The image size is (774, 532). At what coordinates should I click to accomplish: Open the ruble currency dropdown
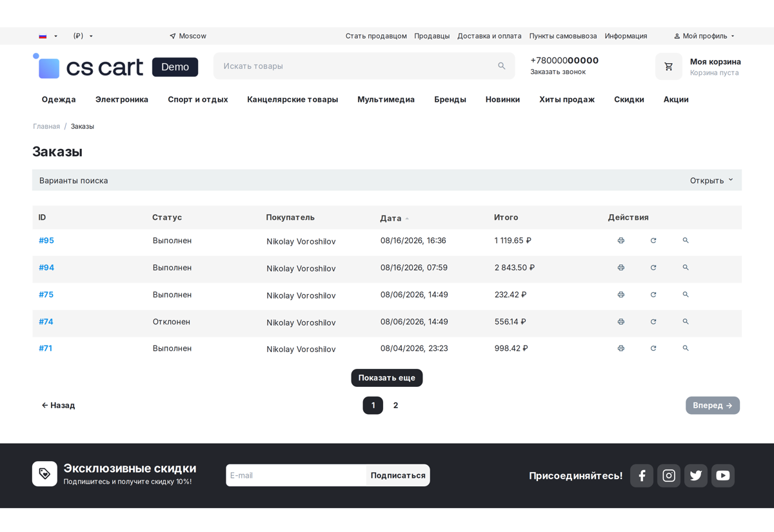coord(83,36)
